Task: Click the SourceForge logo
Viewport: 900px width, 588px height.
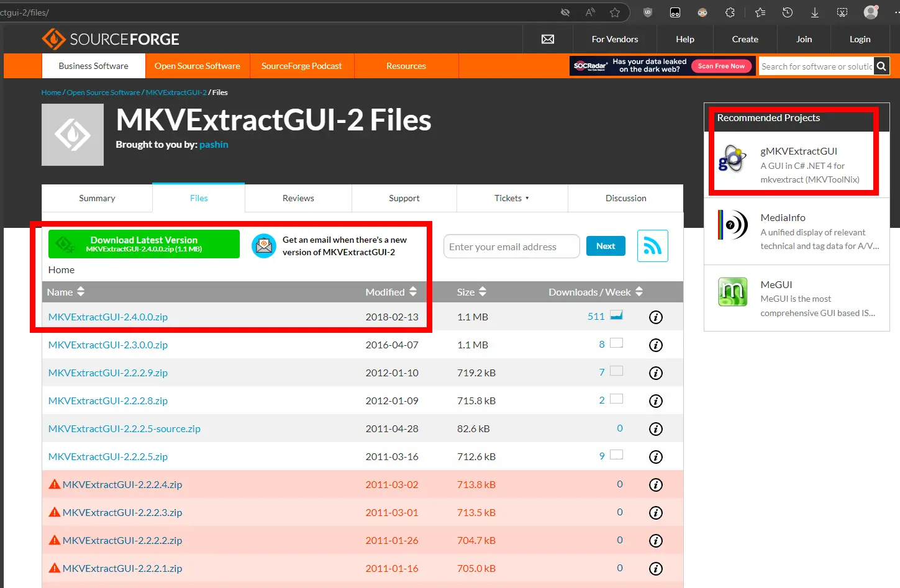Action: tap(111, 39)
